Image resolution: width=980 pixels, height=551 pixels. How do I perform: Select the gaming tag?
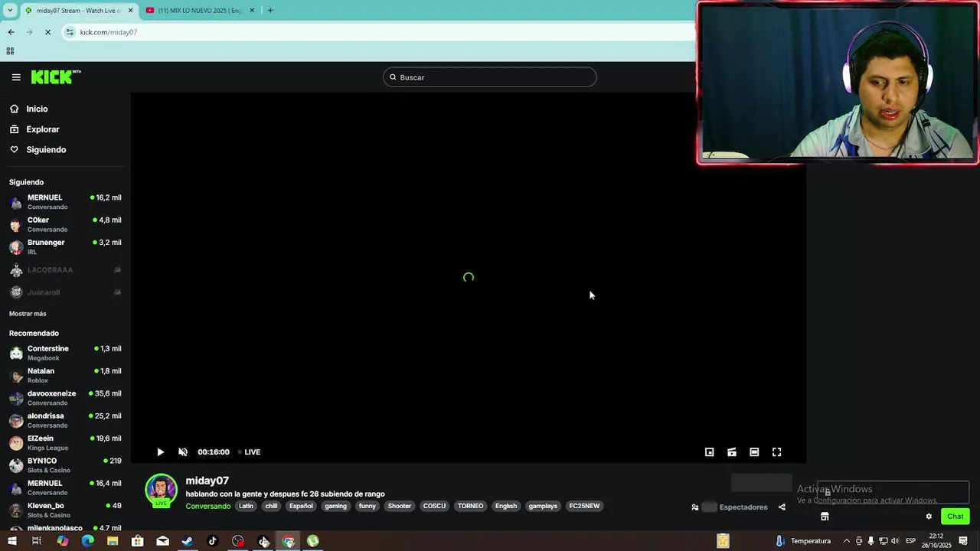coord(335,506)
